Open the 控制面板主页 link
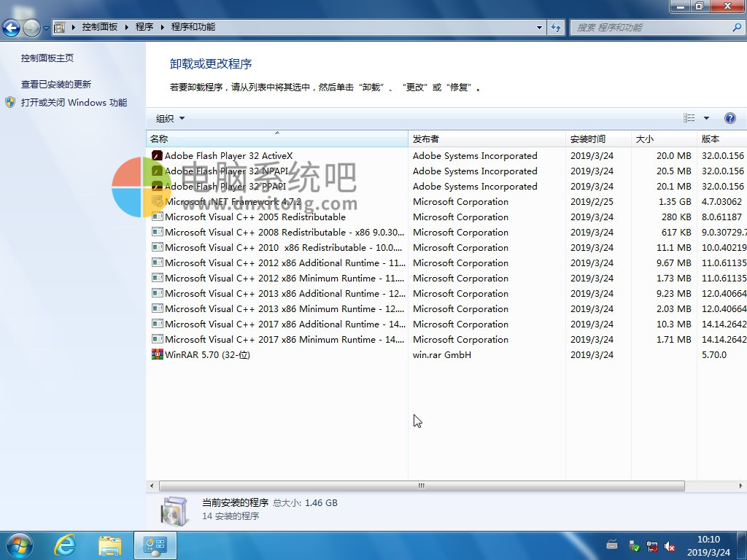Screen dimensions: 747x560 (47, 58)
